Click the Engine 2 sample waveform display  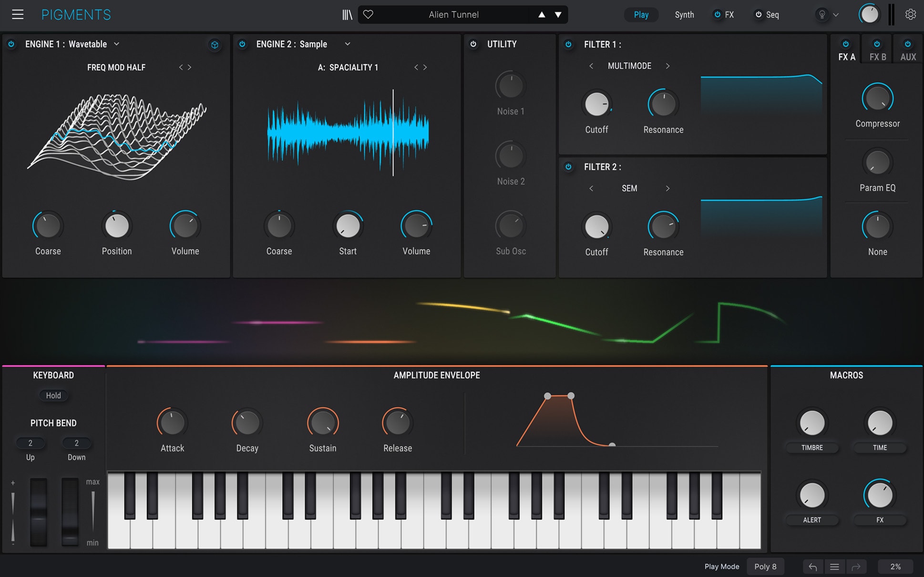[348, 132]
